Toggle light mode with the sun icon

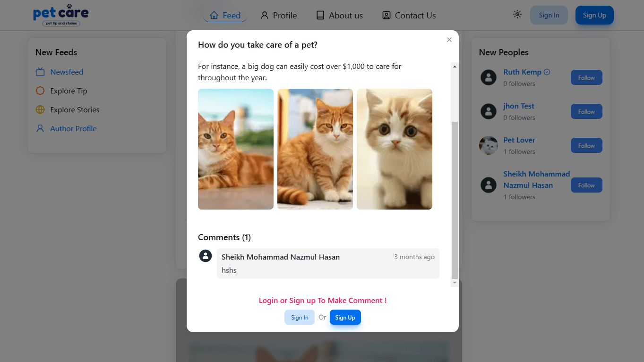click(x=517, y=15)
